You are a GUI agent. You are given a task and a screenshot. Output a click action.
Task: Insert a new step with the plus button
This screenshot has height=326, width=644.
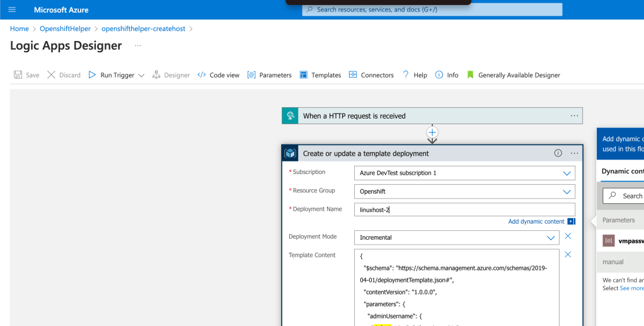[432, 132]
